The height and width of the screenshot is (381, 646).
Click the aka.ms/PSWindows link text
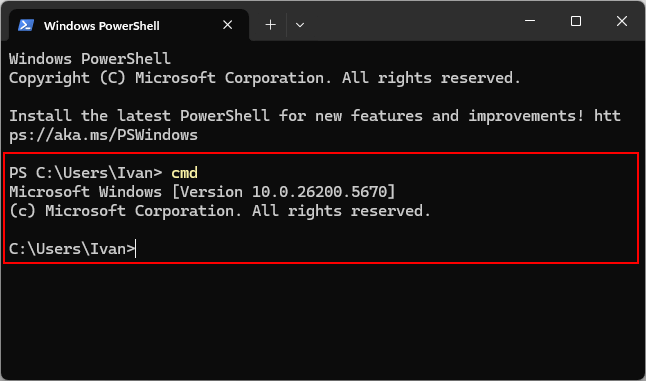click(103, 135)
